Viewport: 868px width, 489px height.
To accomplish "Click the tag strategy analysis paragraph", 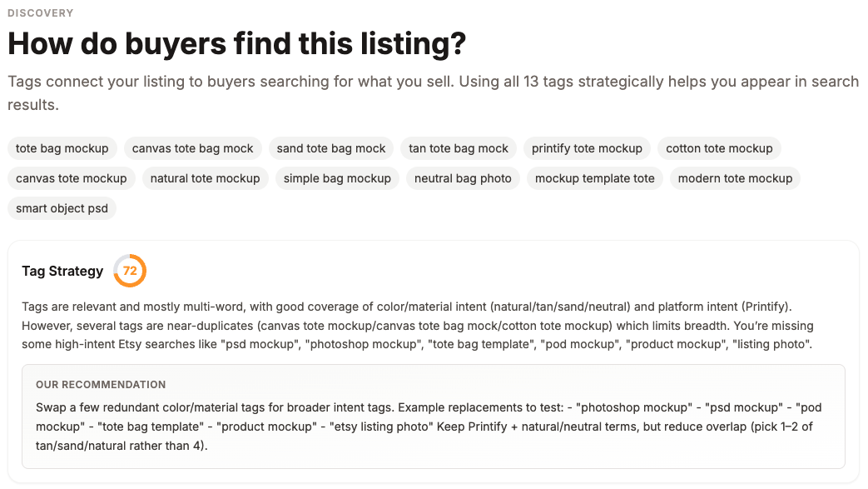I will [x=418, y=325].
